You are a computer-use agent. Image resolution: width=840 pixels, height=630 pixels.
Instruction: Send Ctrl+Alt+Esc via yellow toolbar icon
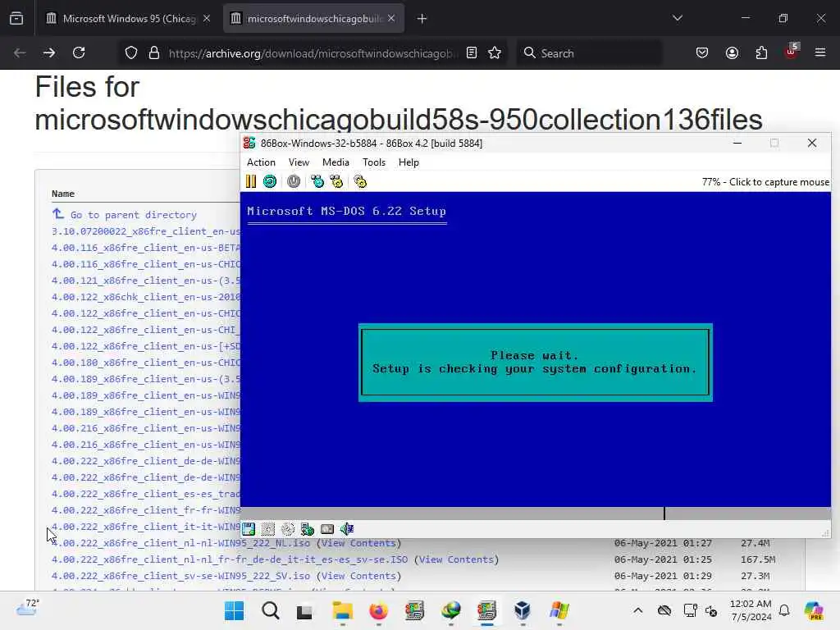[x=336, y=181]
